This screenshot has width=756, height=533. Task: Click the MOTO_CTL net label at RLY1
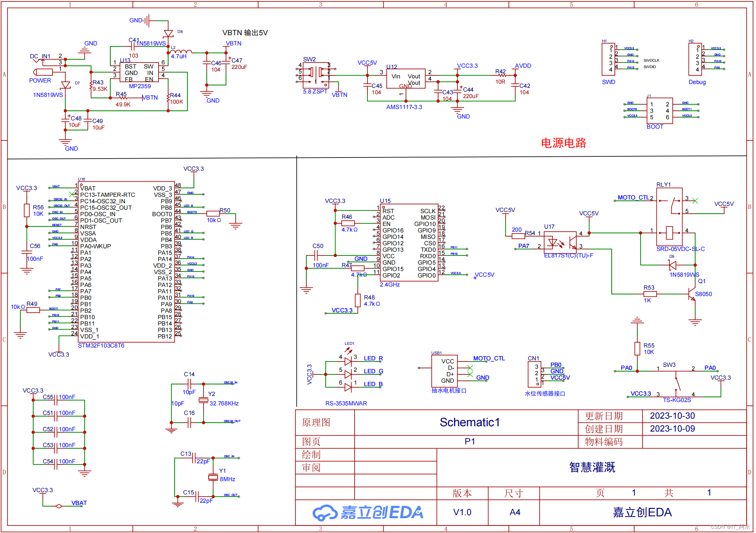[633, 198]
